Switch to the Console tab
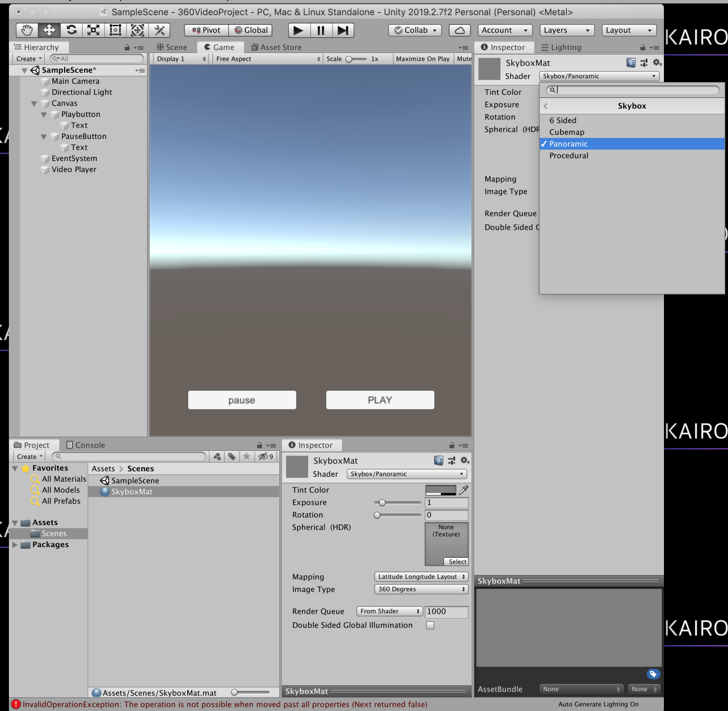 (x=86, y=445)
